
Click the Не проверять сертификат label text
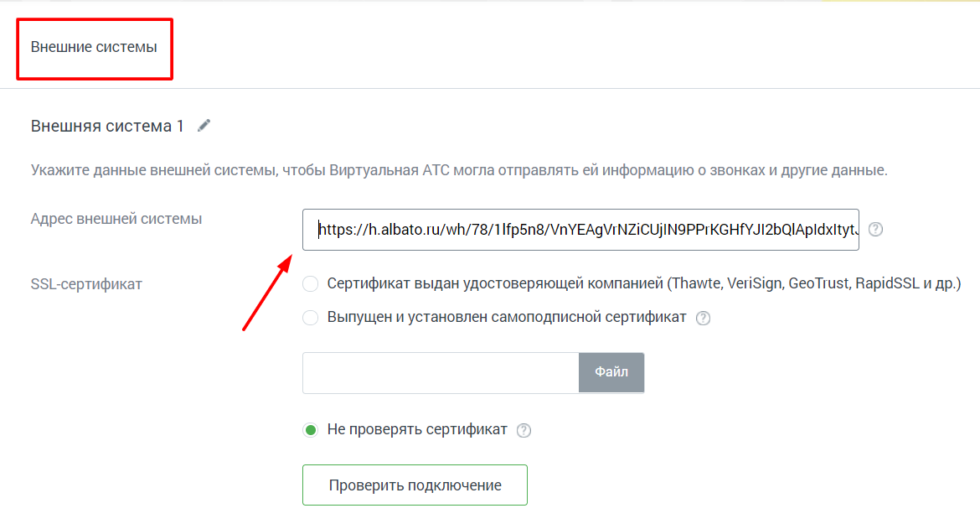point(417,430)
